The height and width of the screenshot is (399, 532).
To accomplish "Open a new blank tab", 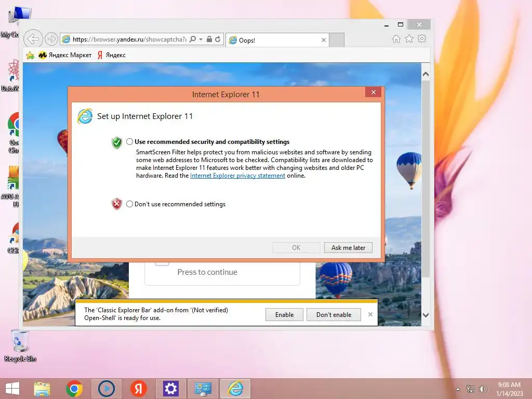I will (337, 40).
